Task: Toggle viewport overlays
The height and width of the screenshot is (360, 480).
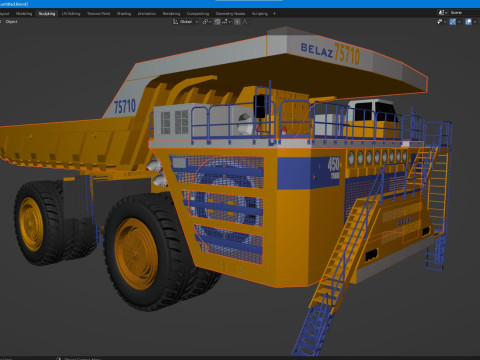Action: [468, 22]
